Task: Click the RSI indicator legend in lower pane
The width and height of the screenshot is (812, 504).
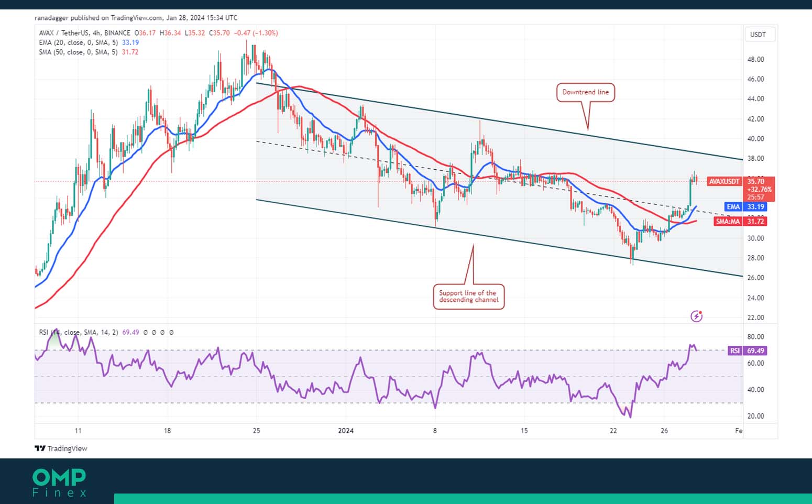Action: (79, 332)
